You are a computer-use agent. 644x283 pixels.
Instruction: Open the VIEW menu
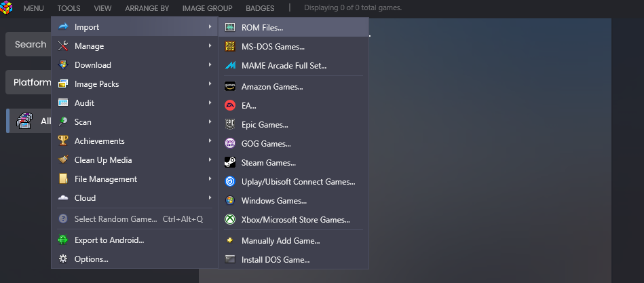[x=102, y=8]
